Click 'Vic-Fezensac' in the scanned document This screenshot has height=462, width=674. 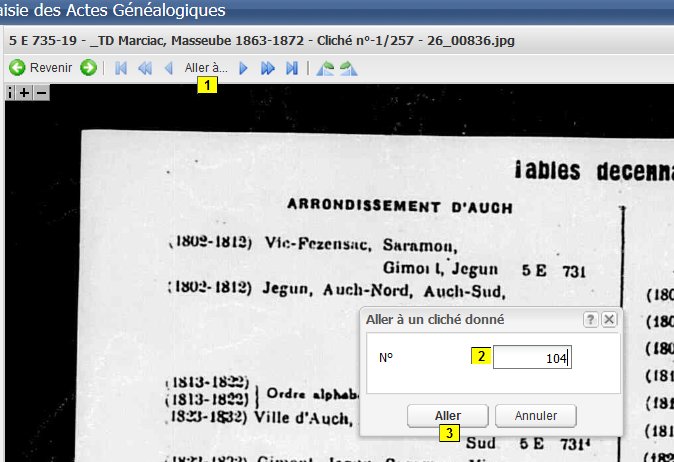318,244
